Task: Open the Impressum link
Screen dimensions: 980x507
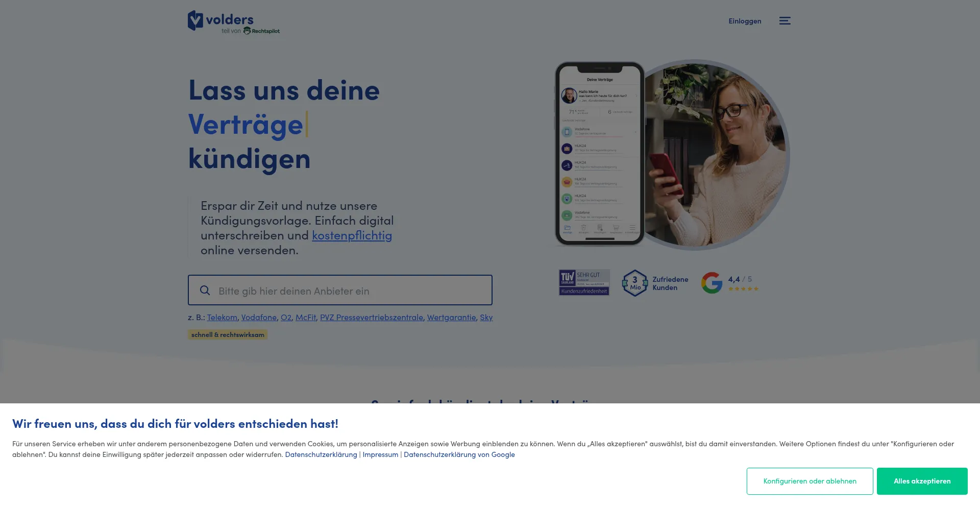Action: [x=380, y=454]
